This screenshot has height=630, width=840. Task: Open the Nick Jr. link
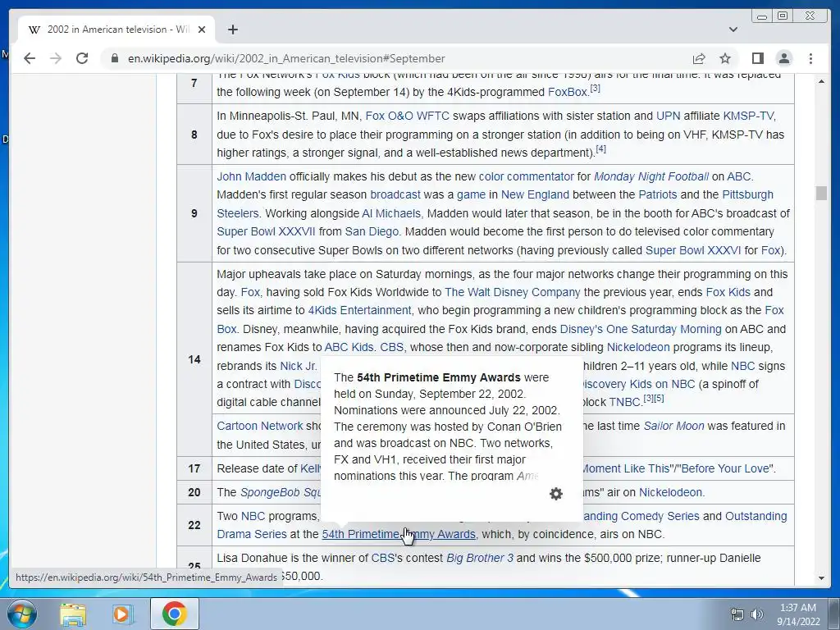tap(298, 366)
